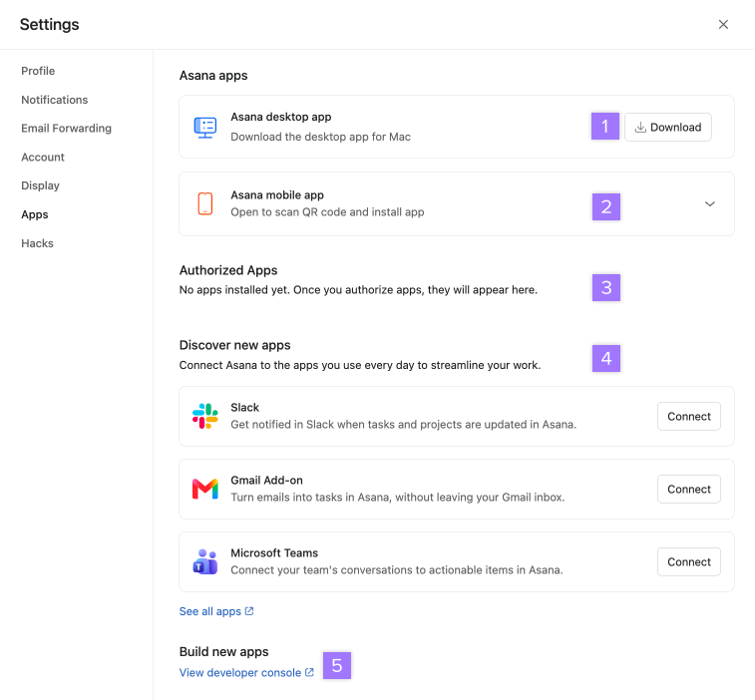
Task: Click the Gmail logo icon
Action: (205, 490)
